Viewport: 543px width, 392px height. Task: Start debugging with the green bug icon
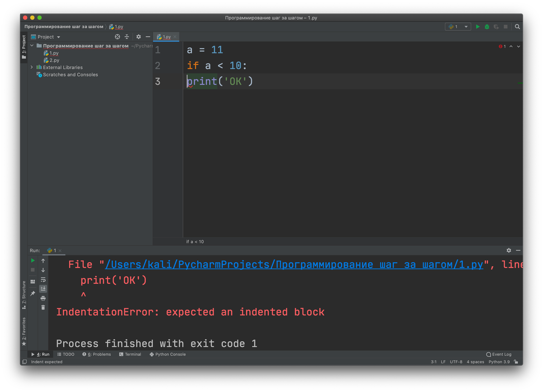[487, 27]
